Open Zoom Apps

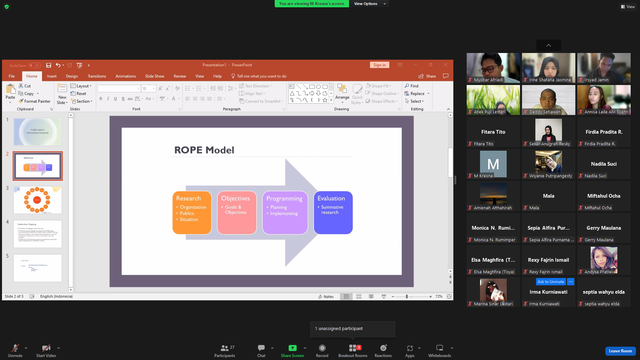tap(409, 350)
